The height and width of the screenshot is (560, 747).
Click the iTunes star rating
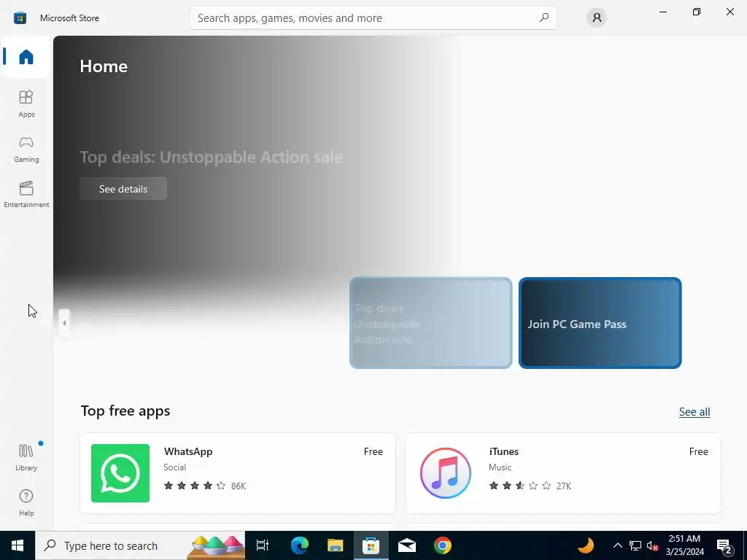(519, 486)
